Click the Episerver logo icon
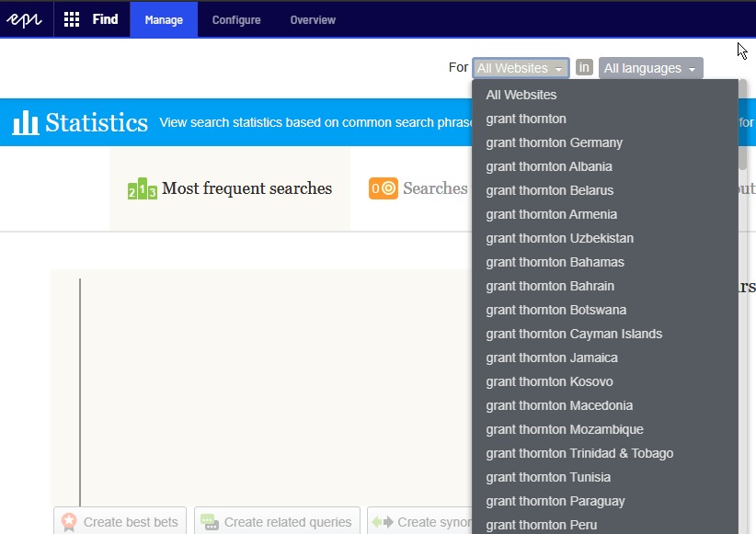Image resolution: width=756 pixels, height=534 pixels. 26,19
